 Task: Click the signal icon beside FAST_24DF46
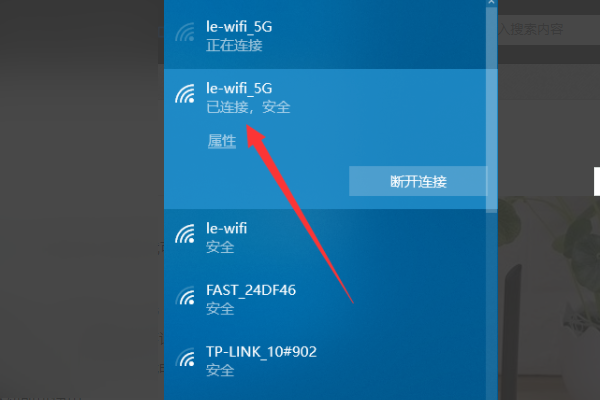185,296
